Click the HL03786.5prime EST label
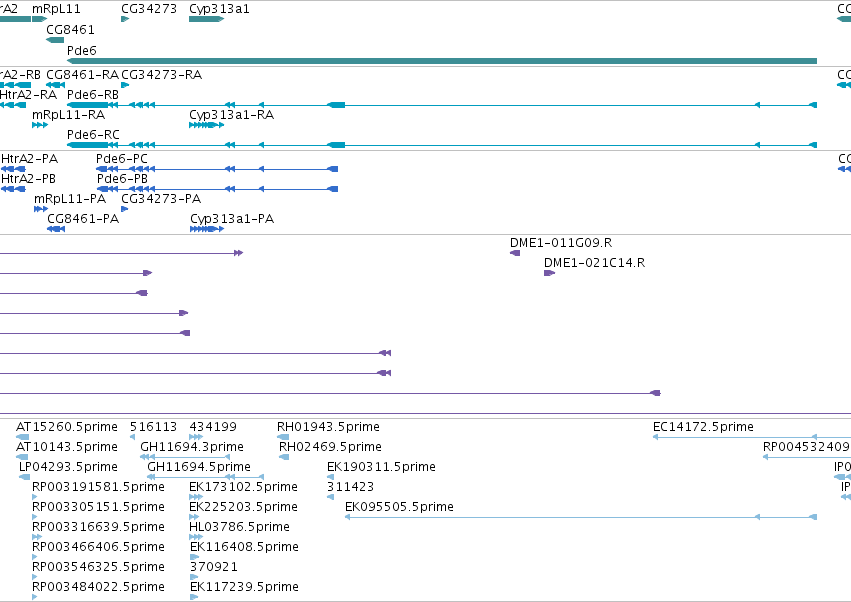Image resolution: width=851 pixels, height=602 pixels. point(239,528)
